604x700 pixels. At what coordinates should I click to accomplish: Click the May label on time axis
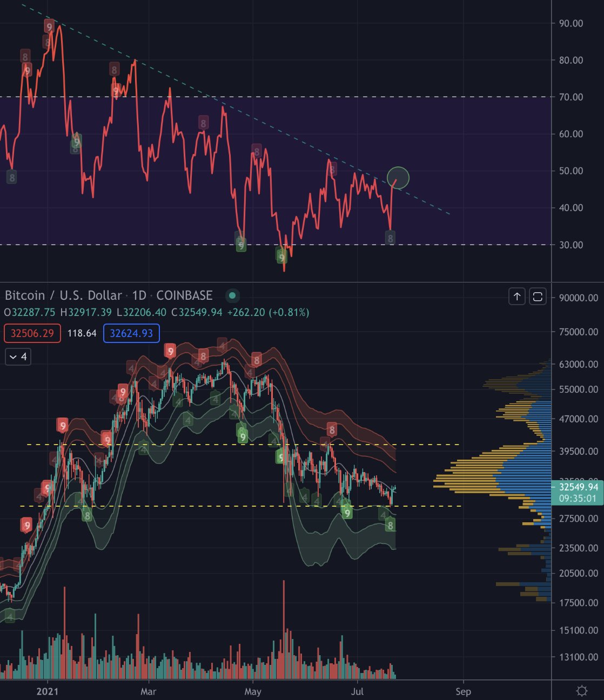tap(252, 691)
